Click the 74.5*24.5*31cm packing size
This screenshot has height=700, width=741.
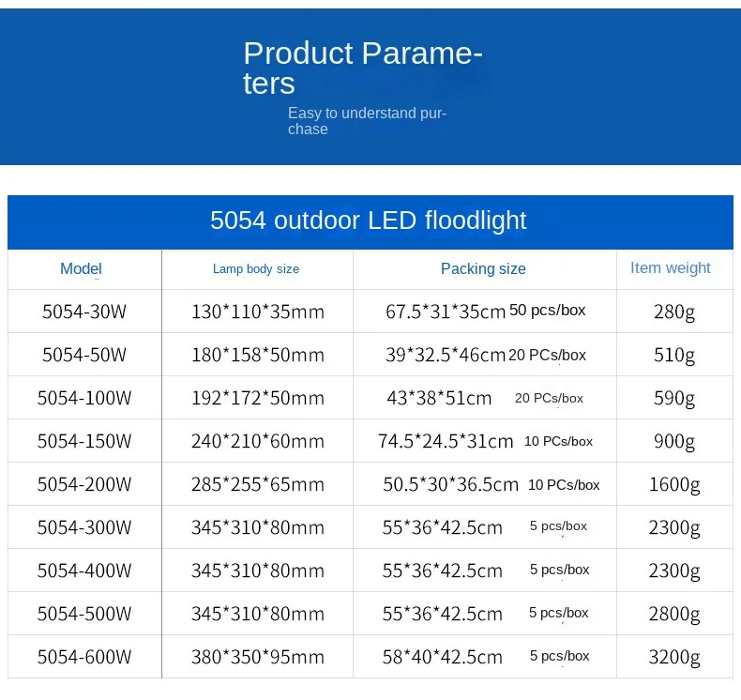click(x=446, y=441)
